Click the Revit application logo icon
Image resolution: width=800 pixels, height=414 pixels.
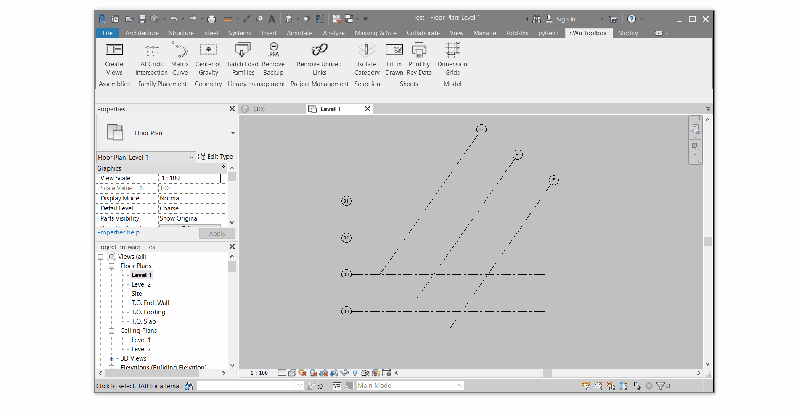pos(102,19)
